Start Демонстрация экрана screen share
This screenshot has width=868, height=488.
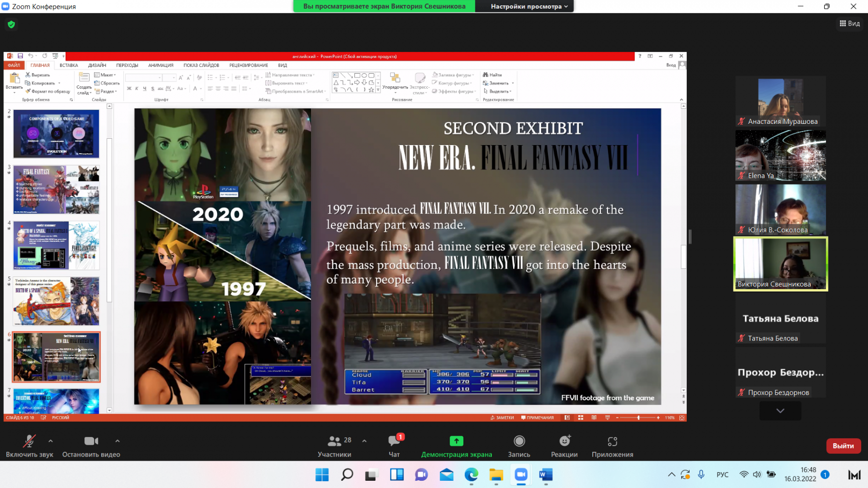[456, 446]
